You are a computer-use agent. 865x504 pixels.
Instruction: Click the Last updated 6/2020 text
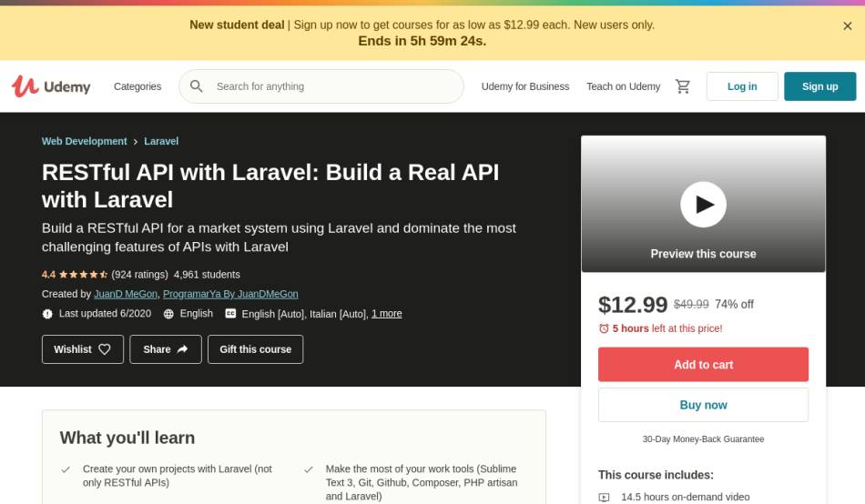(x=105, y=314)
